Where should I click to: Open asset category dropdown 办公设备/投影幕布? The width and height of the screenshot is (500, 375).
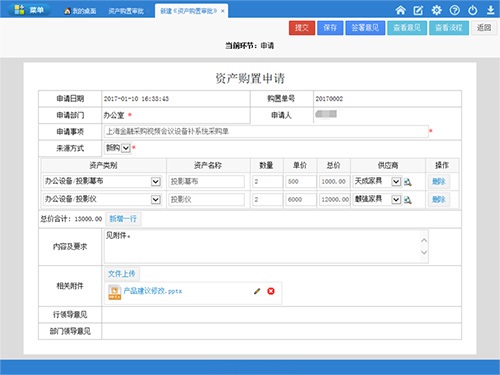(x=102, y=181)
